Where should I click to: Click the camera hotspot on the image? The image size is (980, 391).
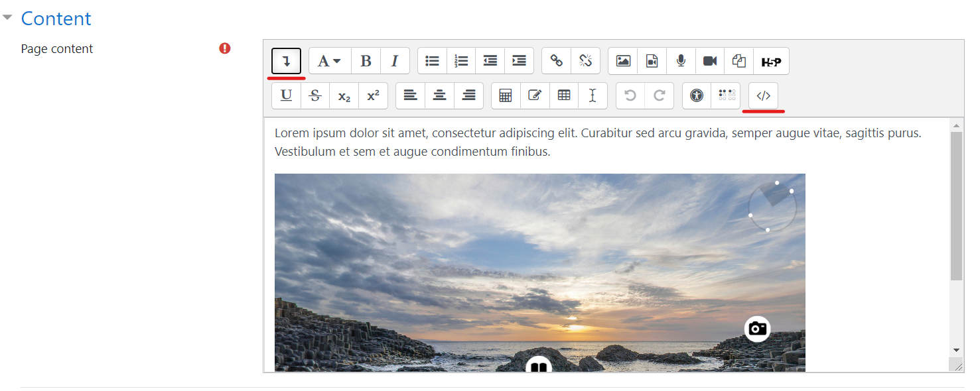point(757,328)
